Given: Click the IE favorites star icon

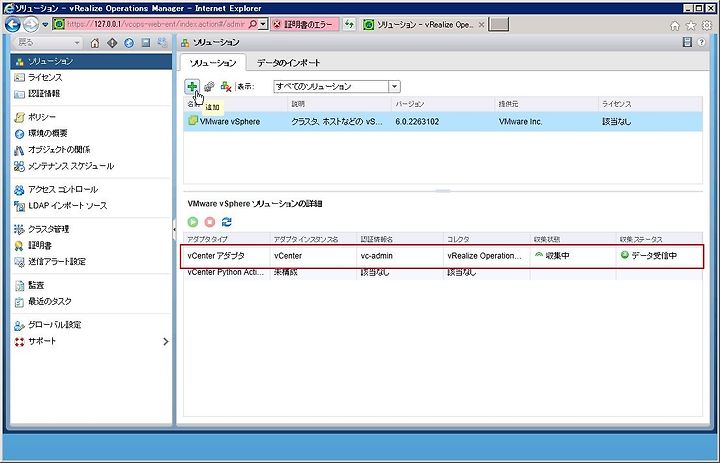Looking at the screenshot, I should click(x=691, y=26).
